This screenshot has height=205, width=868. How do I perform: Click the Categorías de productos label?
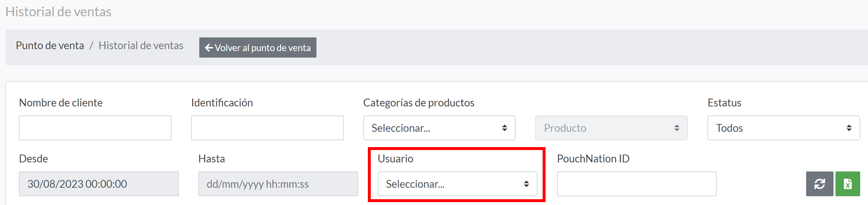pyautogui.click(x=419, y=103)
